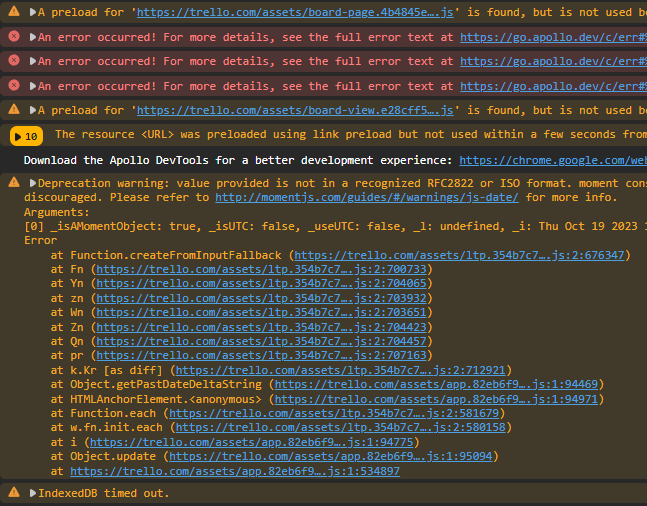This screenshot has height=506, width=647.
Task: Click 'The resource <URL> was preloaded' message
Action: (x=351, y=134)
